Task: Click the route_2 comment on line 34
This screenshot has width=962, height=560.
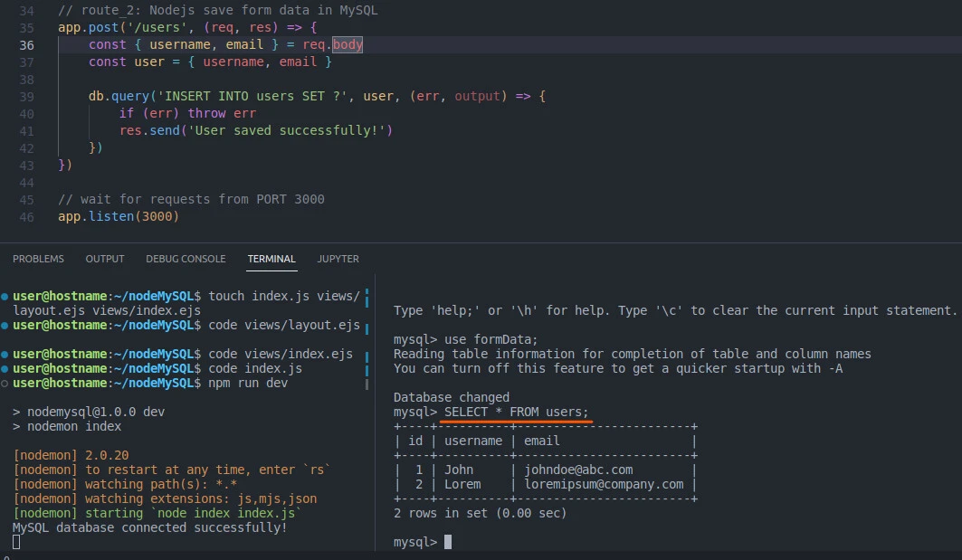Action: coord(215,10)
